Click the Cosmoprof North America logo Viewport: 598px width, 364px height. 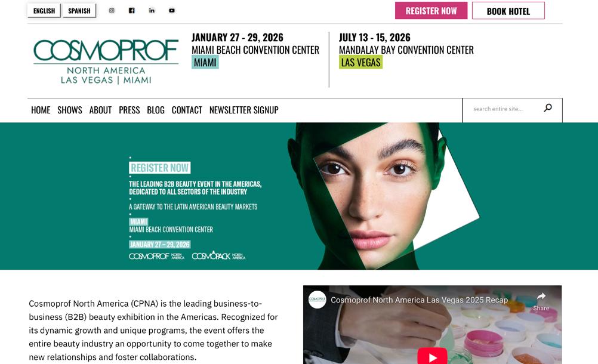106,61
